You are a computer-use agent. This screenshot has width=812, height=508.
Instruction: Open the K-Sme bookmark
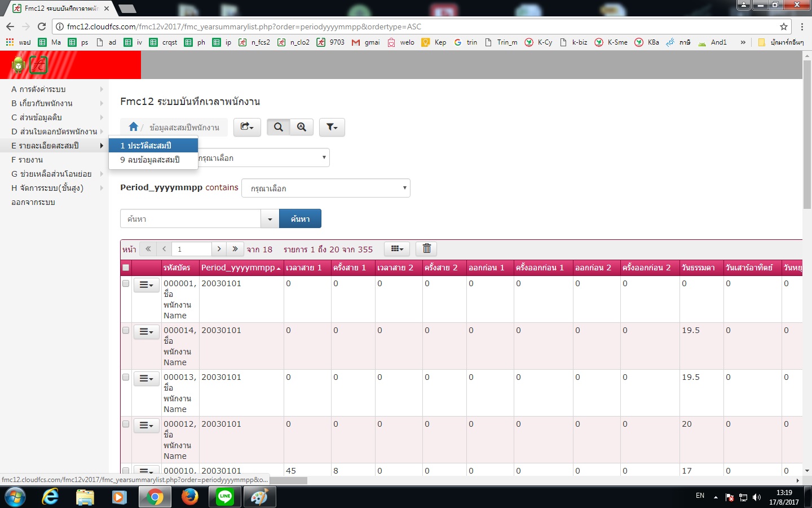click(611, 42)
